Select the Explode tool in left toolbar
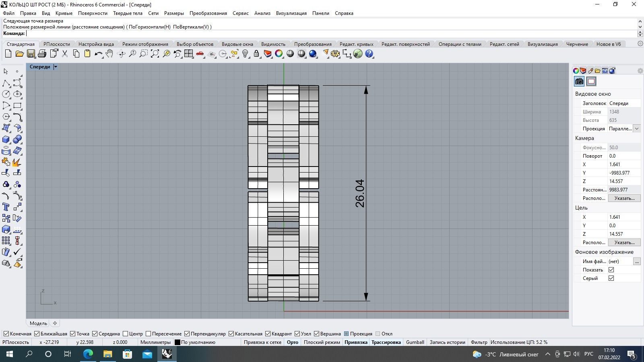The width and height of the screenshot is (644, 362). [x=17, y=162]
